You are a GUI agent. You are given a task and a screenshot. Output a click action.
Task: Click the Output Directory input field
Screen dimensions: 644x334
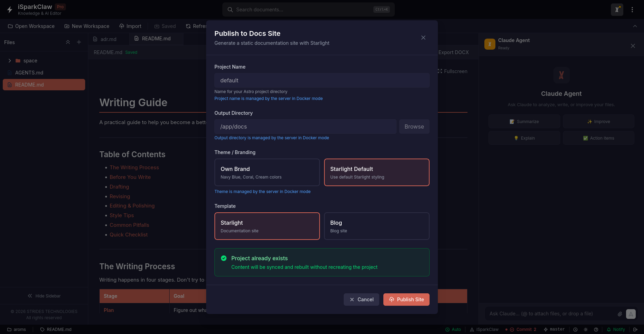tap(305, 126)
